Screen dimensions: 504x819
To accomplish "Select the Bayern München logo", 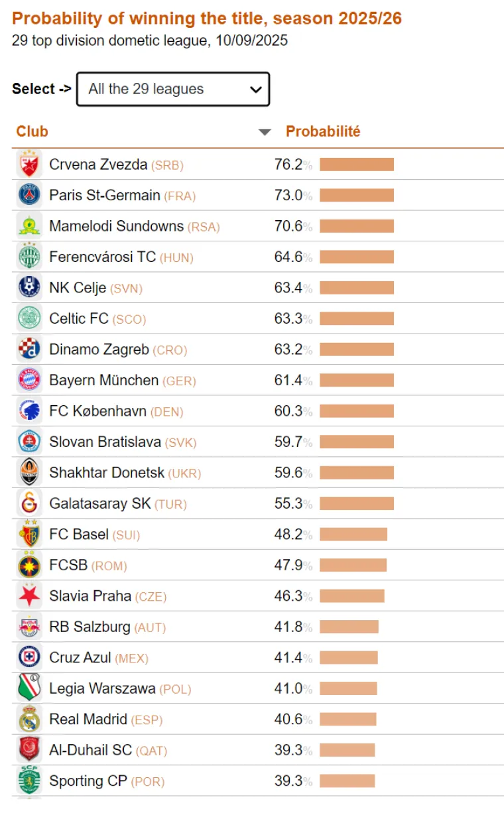I will pos(28,380).
